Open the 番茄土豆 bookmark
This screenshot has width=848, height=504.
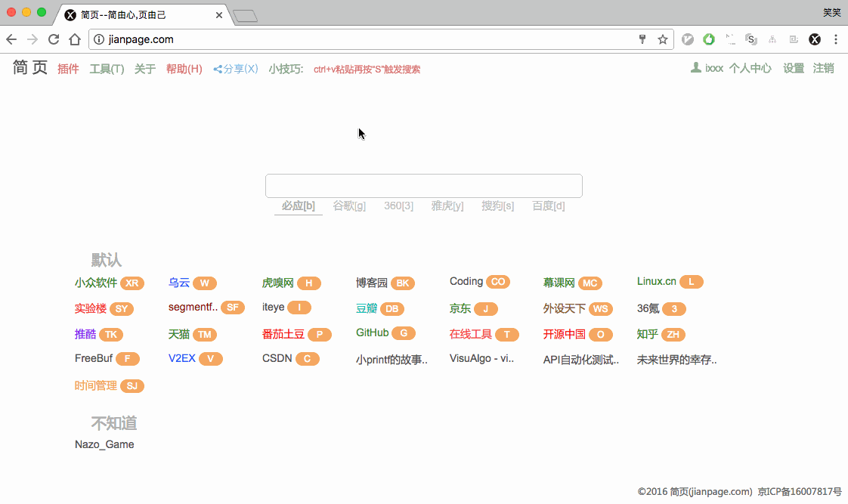[x=283, y=334]
